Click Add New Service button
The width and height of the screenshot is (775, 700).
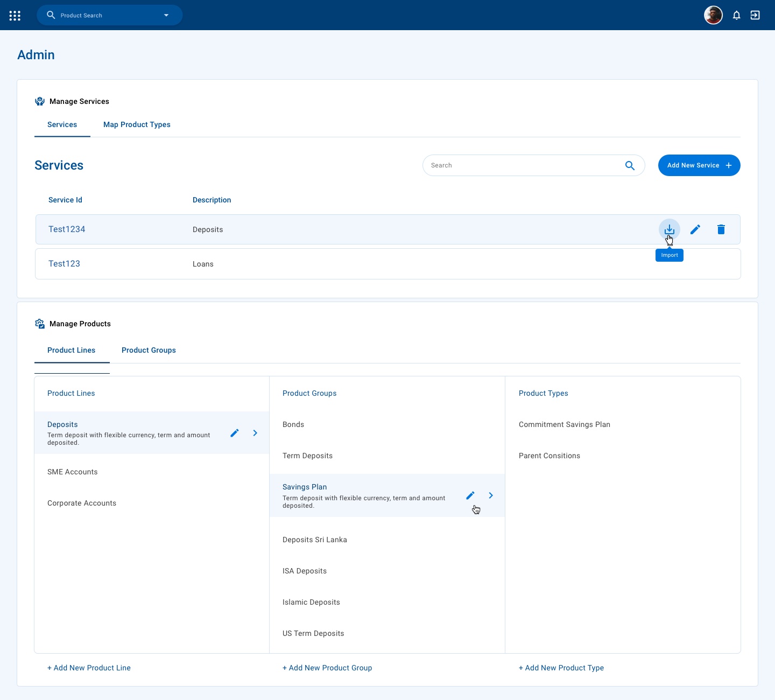pyautogui.click(x=699, y=165)
